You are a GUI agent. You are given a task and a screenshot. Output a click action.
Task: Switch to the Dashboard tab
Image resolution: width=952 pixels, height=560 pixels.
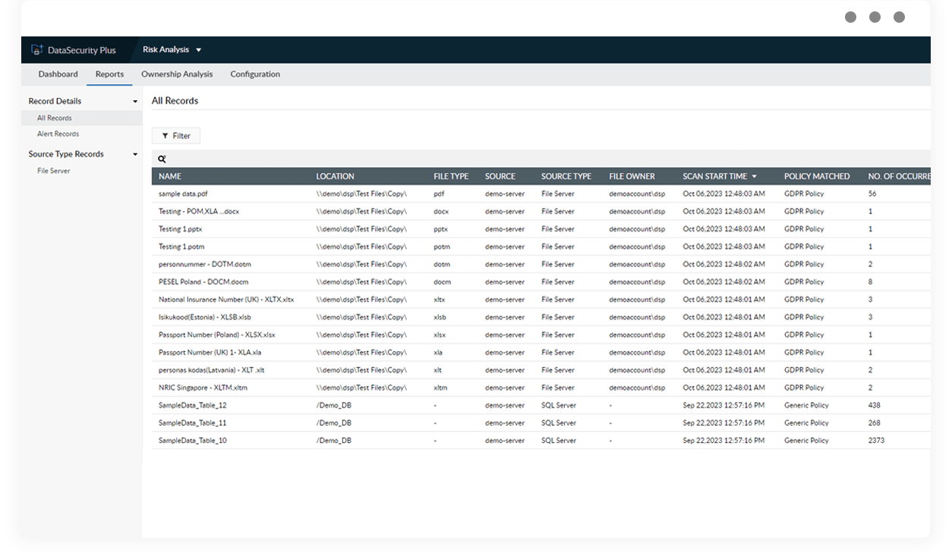click(58, 74)
